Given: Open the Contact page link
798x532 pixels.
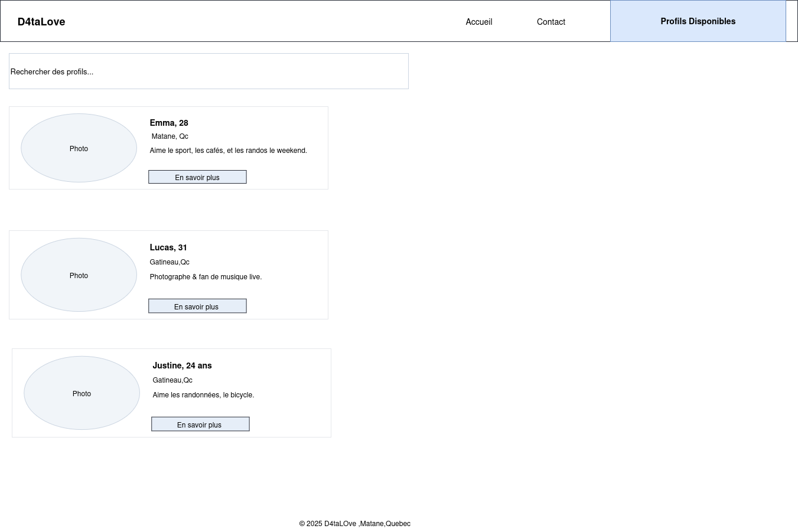Looking at the screenshot, I should (551, 22).
